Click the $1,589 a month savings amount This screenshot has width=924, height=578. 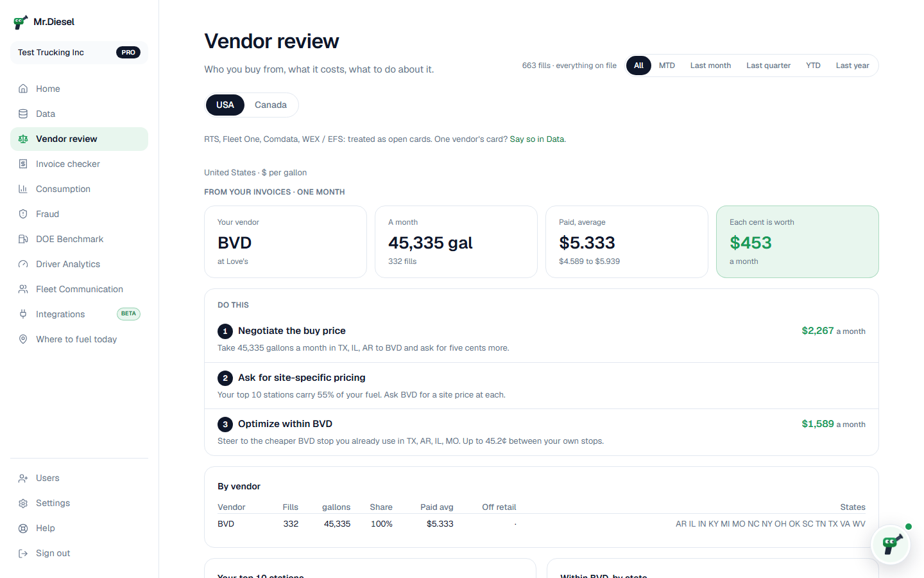(x=834, y=424)
